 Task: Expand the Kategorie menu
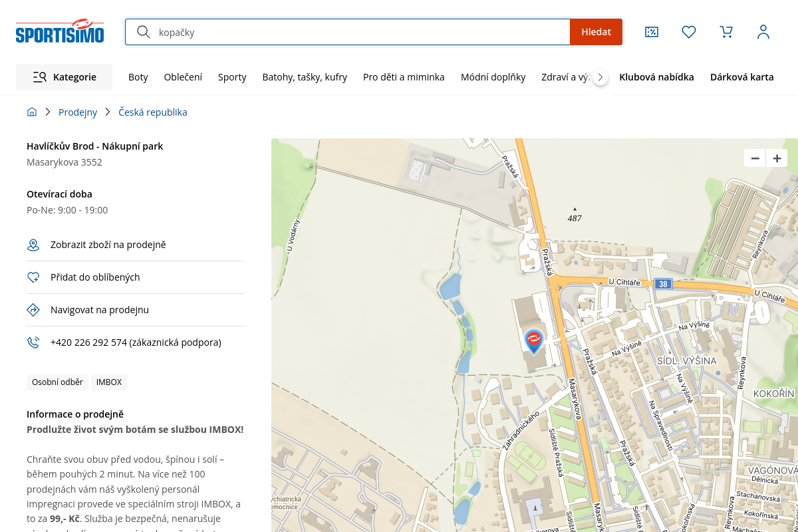pos(65,77)
